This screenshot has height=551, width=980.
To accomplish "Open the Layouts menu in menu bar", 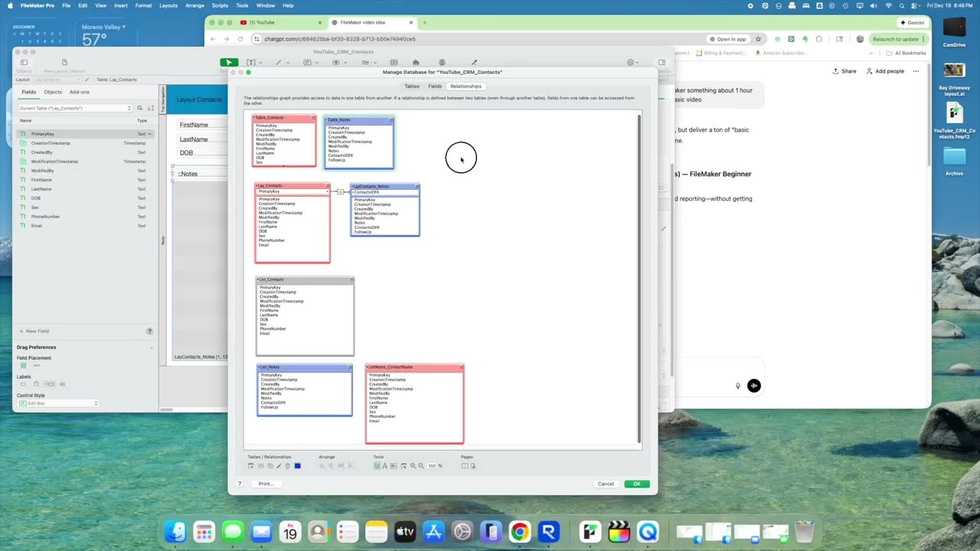I will tap(168, 5).
